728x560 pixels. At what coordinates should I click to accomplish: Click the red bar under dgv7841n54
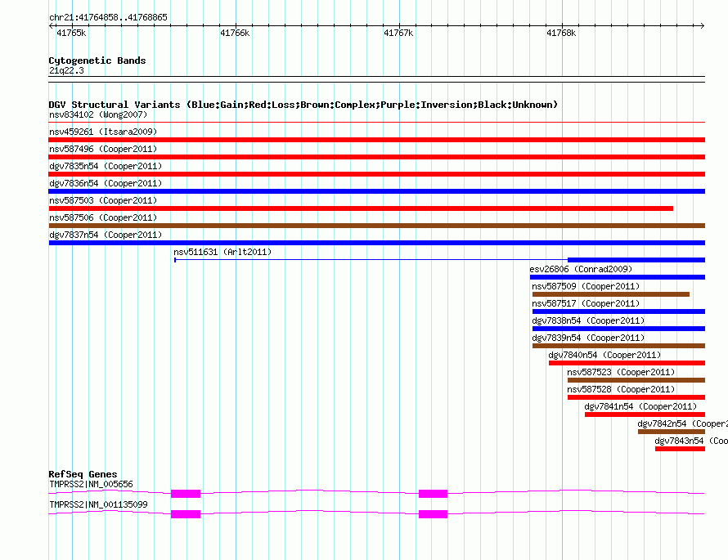(x=645, y=414)
